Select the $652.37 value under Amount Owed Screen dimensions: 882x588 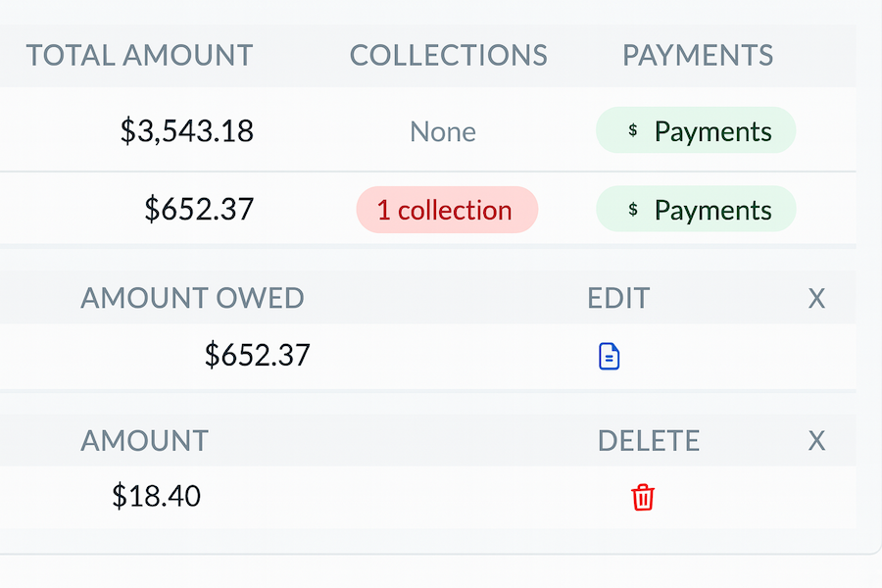pos(257,355)
